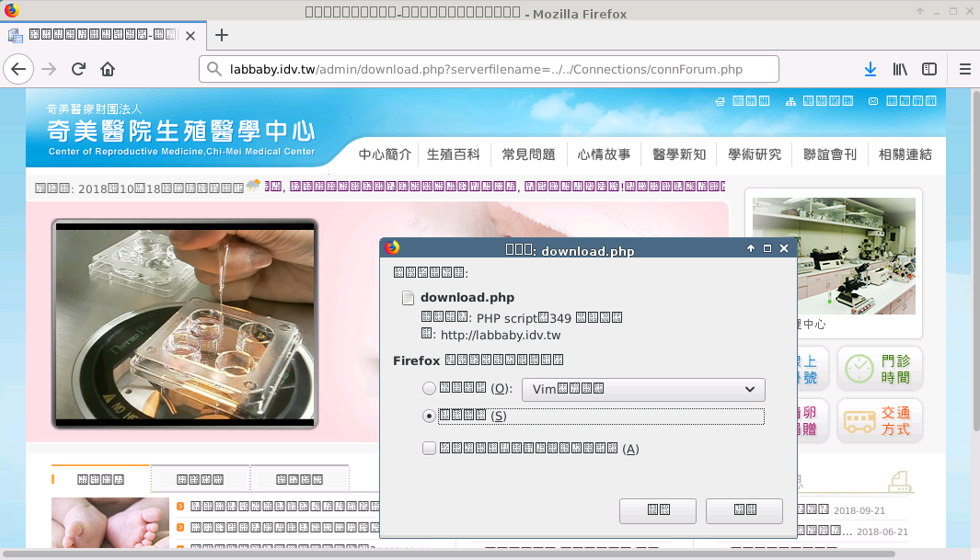
Task: Click the 奇美醫院生殖醫學中心 logo
Action: tap(181, 131)
